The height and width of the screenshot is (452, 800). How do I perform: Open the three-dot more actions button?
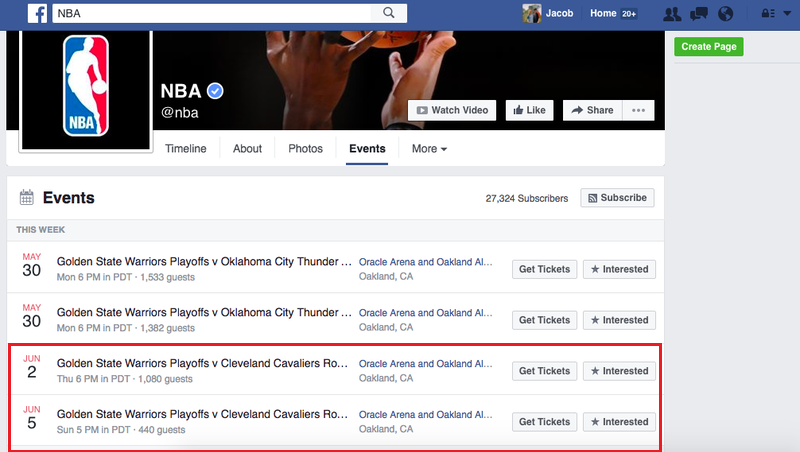(638, 110)
